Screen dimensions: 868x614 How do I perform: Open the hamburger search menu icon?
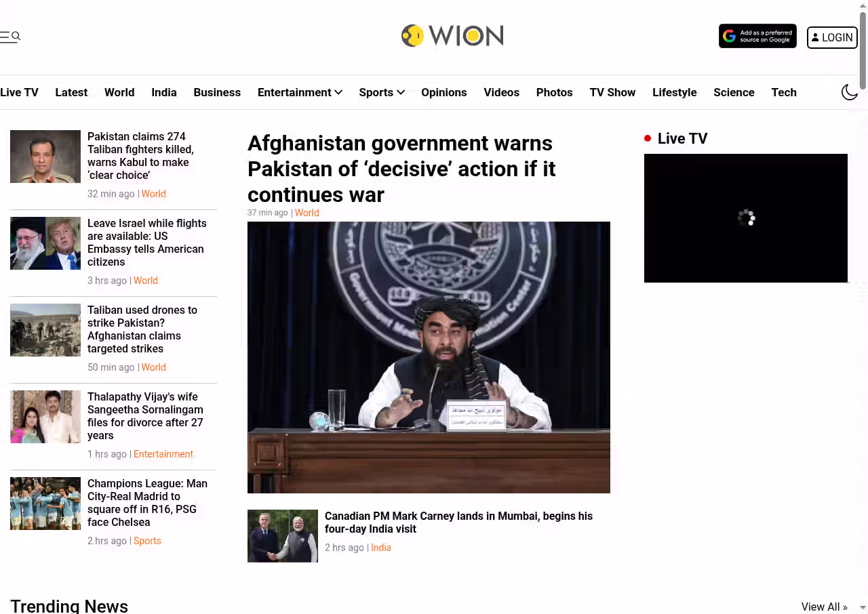(x=10, y=37)
